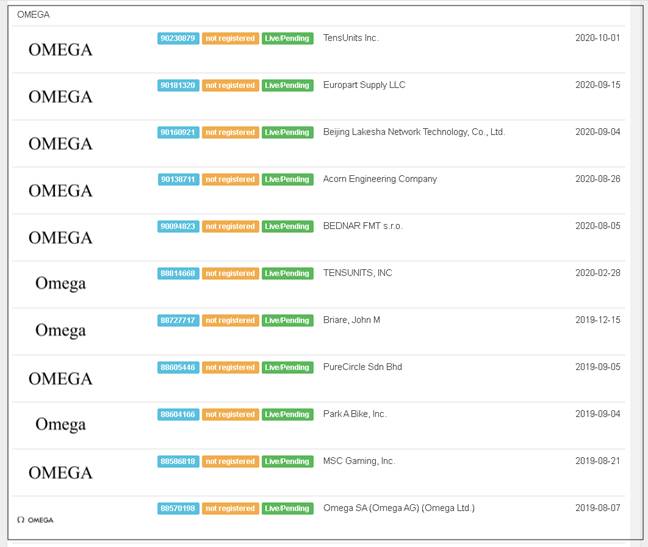
Task: Open the serial number badge in the Beijing Lakesha row
Action: 178,133
